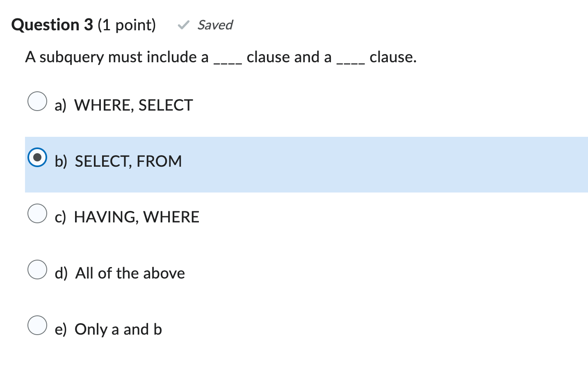Click the letter label e) beside last option
This screenshot has height=367, width=588.
click(60, 329)
